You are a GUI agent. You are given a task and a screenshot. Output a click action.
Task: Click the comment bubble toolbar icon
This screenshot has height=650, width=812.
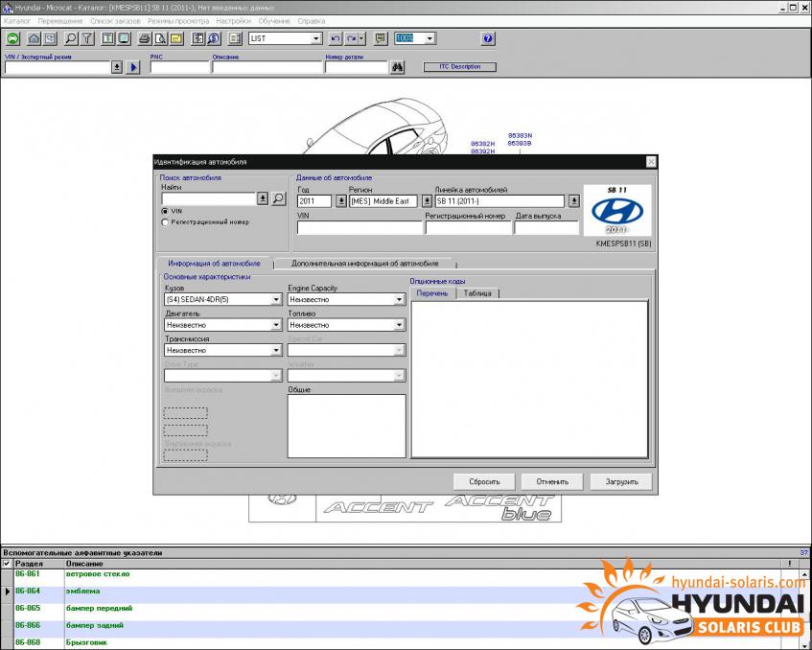(381, 38)
